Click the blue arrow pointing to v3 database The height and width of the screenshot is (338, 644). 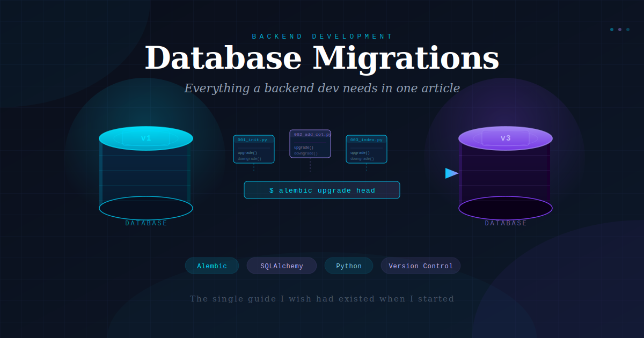click(x=452, y=173)
